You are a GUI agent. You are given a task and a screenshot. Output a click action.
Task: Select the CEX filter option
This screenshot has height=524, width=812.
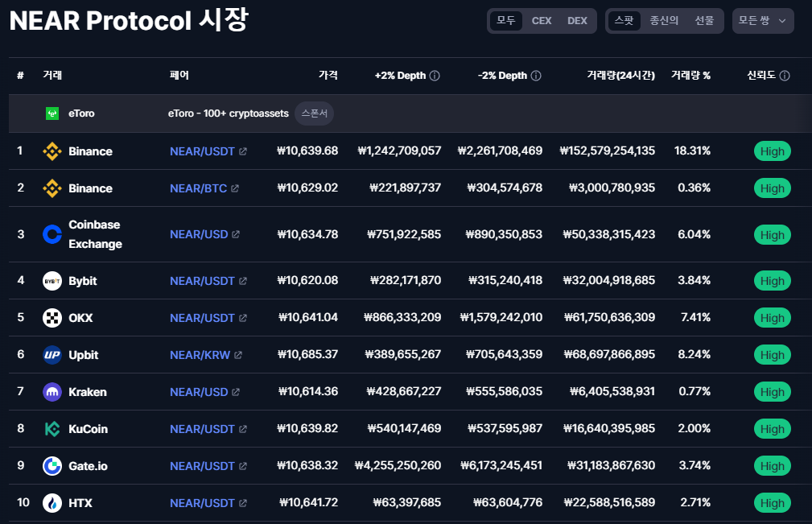pyautogui.click(x=542, y=21)
